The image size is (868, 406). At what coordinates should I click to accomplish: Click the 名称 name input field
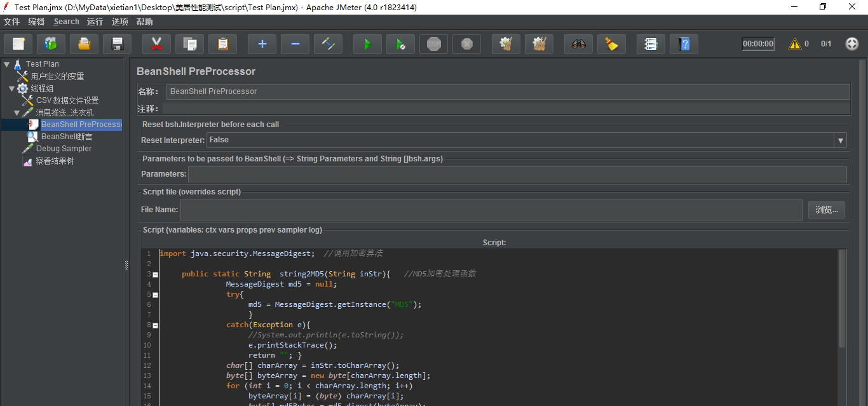[x=508, y=91]
